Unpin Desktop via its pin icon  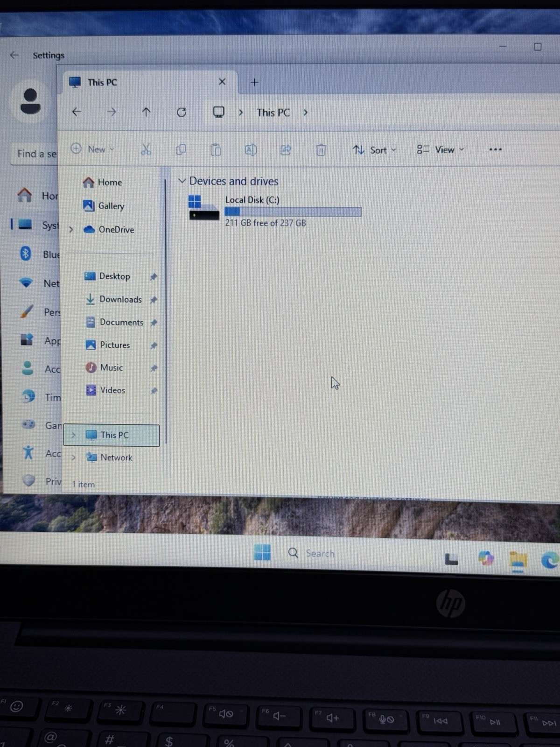[153, 276]
